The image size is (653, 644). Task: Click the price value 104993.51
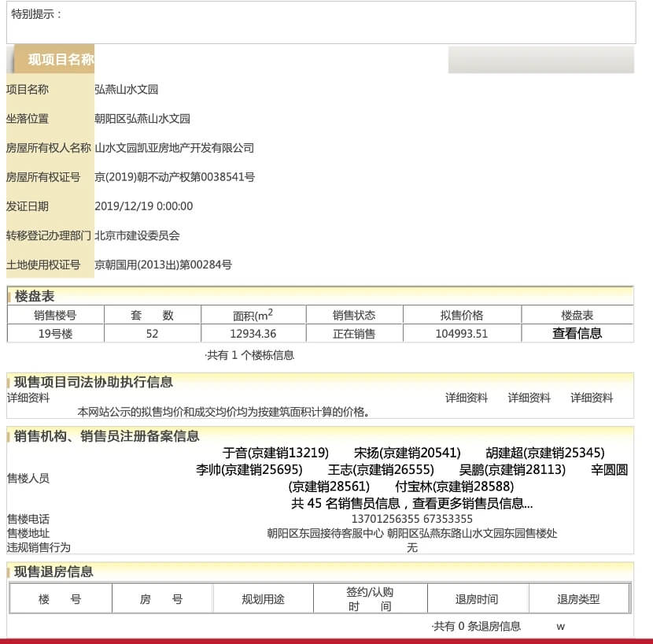pos(461,333)
